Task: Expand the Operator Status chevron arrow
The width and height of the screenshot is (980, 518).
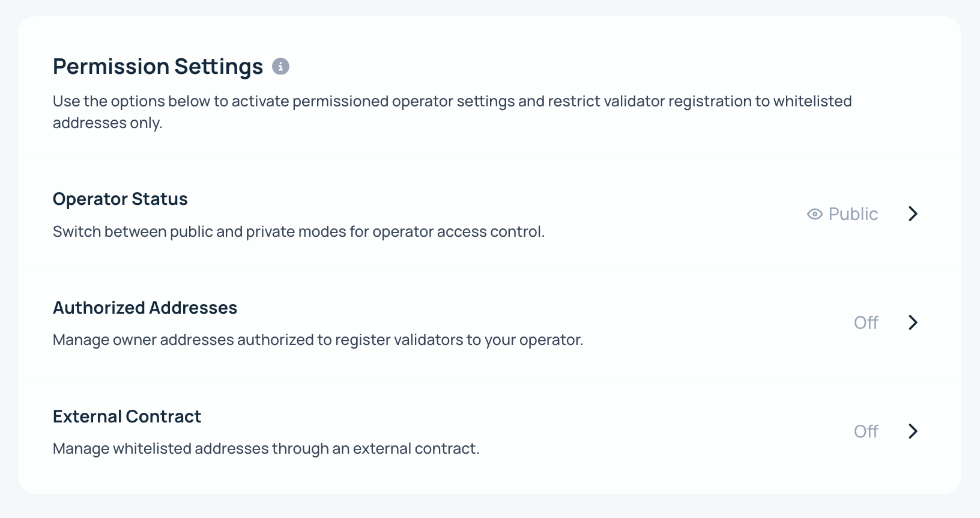Action: pyautogui.click(x=913, y=214)
